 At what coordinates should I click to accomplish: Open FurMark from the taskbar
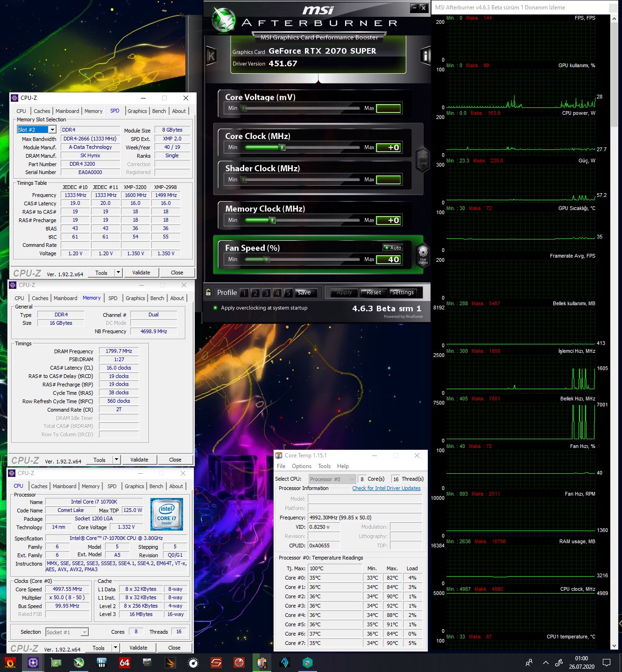(10, 662)
